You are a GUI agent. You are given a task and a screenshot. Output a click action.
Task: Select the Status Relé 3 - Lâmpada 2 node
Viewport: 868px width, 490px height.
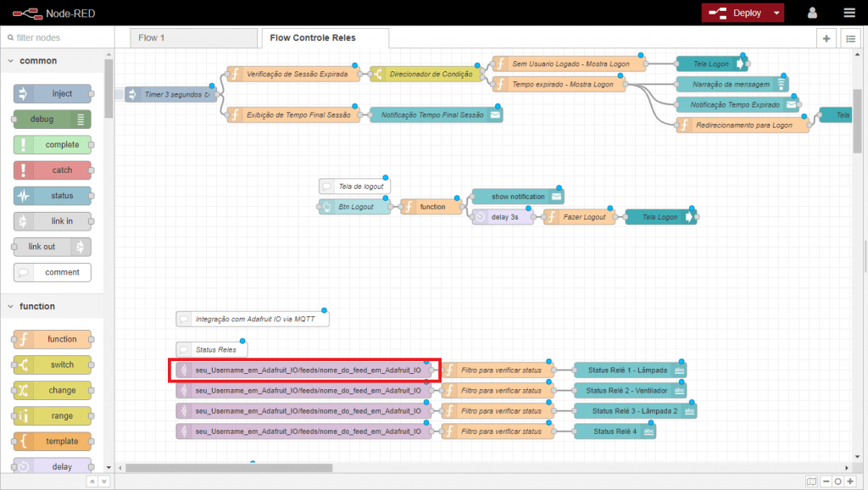pyautogui.click(x=635, y=411)
